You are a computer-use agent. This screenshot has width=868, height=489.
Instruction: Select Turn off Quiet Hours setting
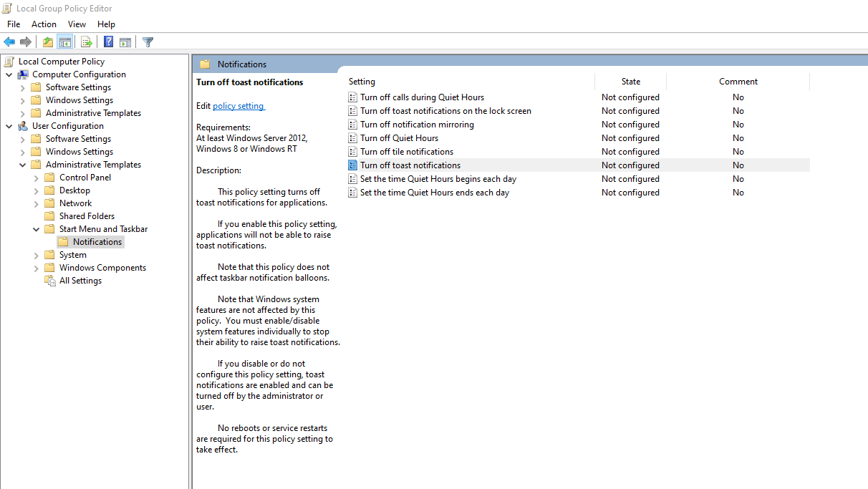coord(400,138)
